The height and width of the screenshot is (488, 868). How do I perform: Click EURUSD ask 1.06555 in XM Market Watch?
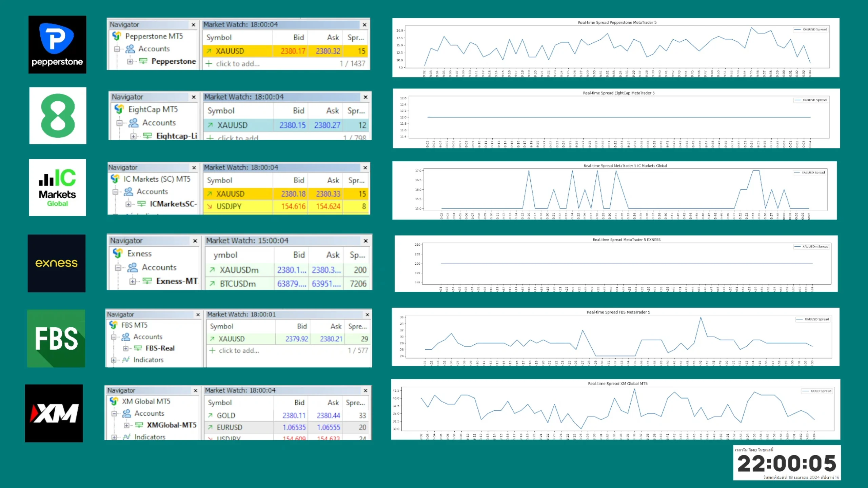coord(329,427)
